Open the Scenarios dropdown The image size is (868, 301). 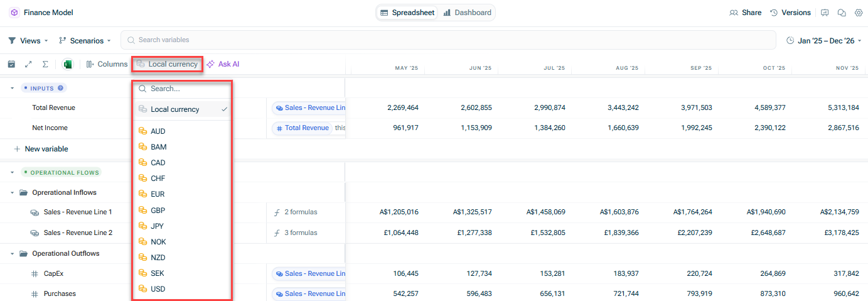click(85, 41)
